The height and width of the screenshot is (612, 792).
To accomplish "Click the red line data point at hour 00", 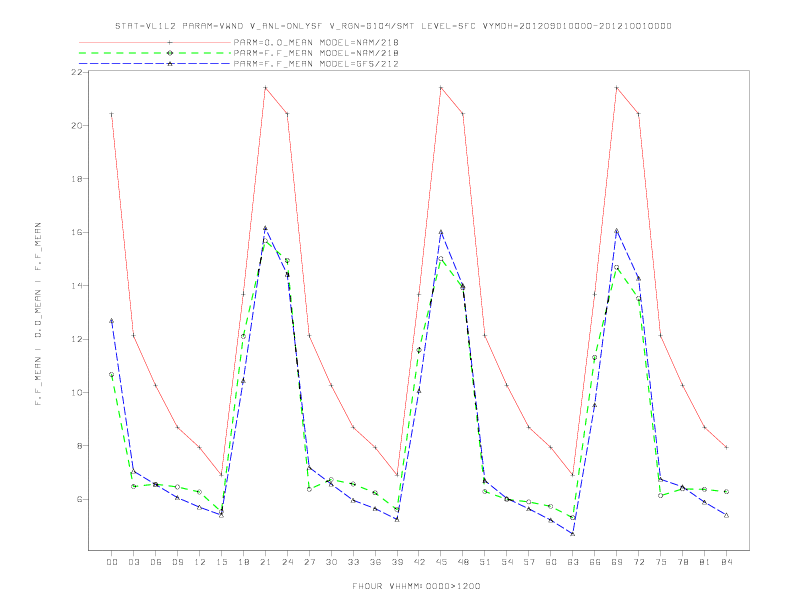I will (x=112, y=114).
